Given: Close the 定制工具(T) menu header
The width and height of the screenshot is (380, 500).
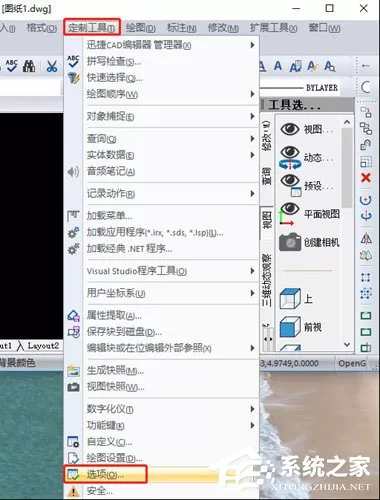Looking at the screenshot, I should click(92, 27).
